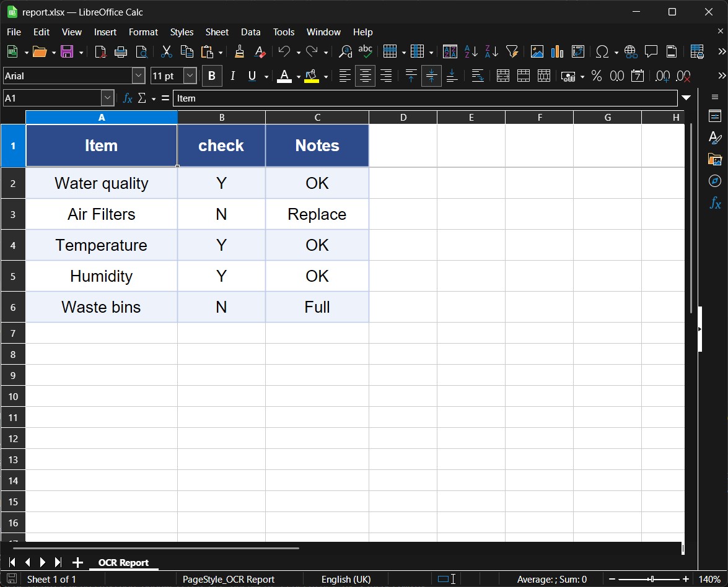Insert a chart using the chart icon
The height and width of the screenshot is (587, 728).
pos(558,52)
